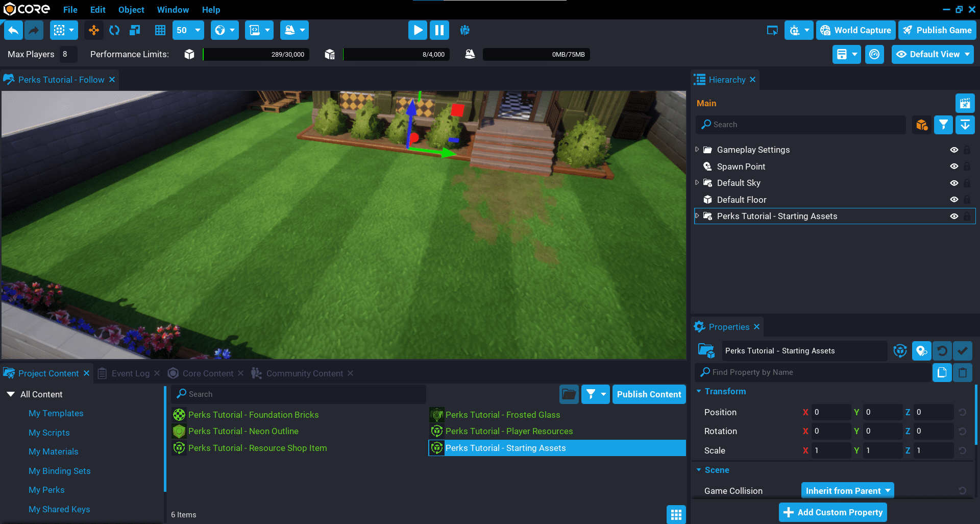980x524 pixels.
Task: Select the Rotate tool
Action: (x=114, y=30)
